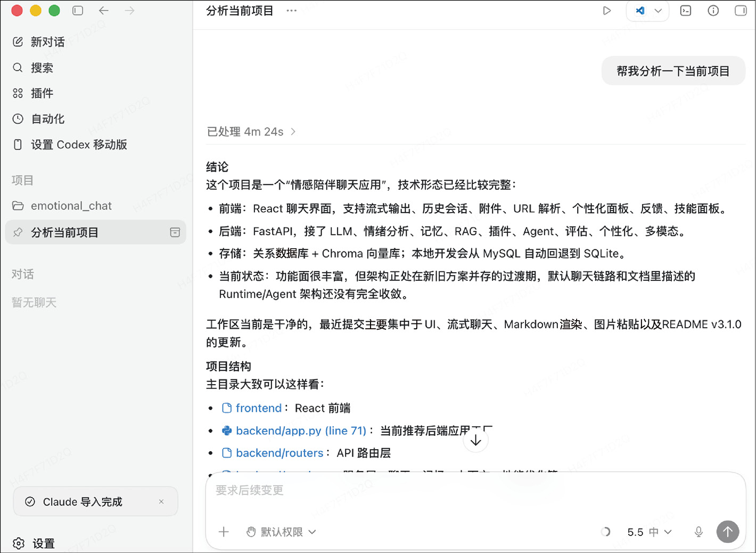Click the 结论 heading

pos(217,167)
